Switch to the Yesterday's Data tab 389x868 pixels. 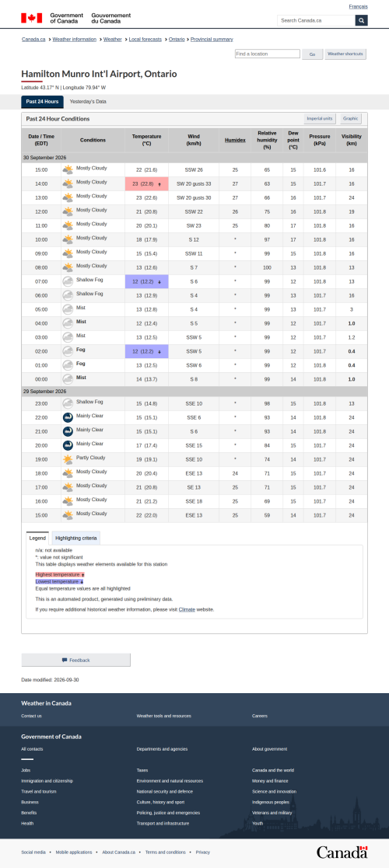88,102
